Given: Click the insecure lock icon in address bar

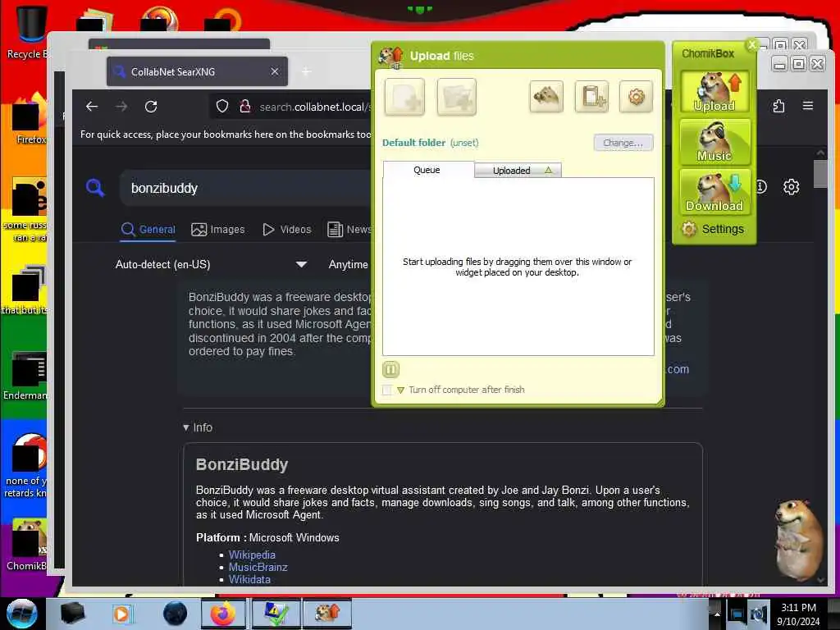Looking at the screenshot, I should (x=245, y=107).
